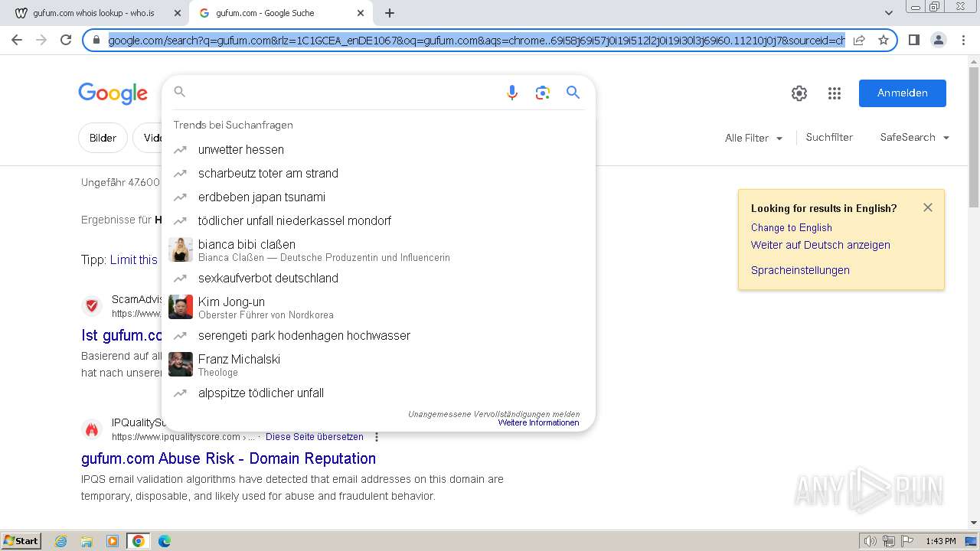The image size is (980, 551).
Task: Select suggestion scharbeutz toter am strand
Action: pyautogui.click(x=378, y=174)
